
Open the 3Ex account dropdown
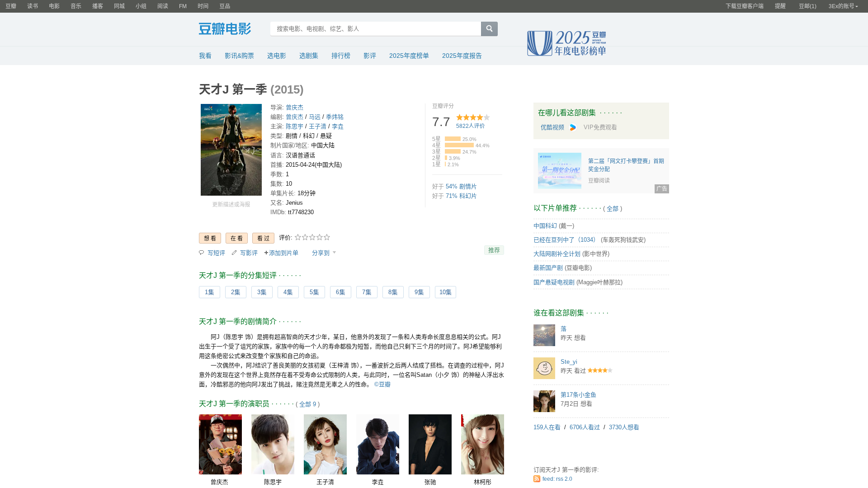[843, 6]
